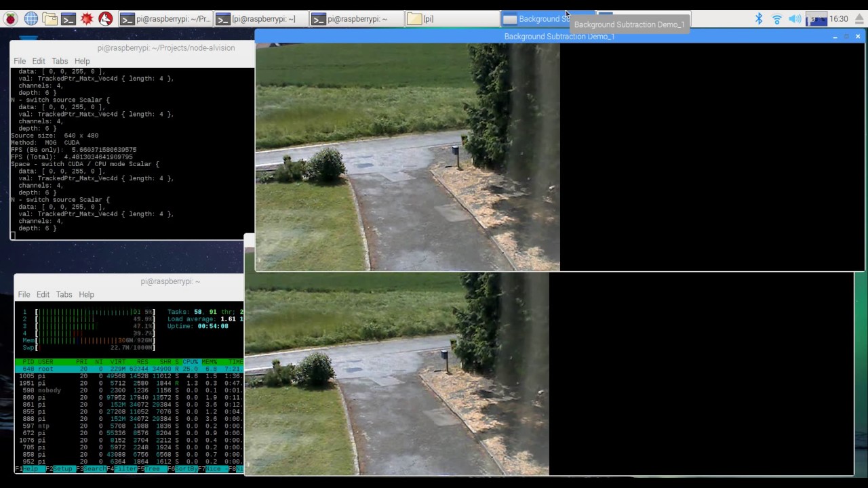Screen dimensions: 868x488
Task: Open the volume speaker tray icon
Action: click(795, 19)
